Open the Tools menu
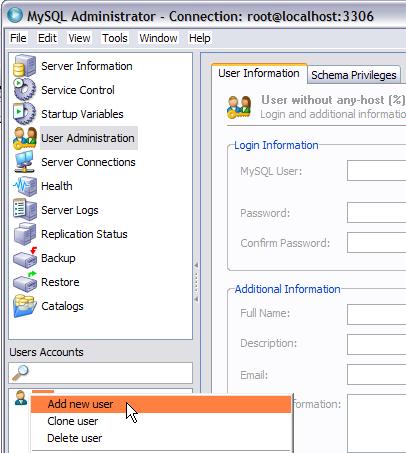 (114, 38)
